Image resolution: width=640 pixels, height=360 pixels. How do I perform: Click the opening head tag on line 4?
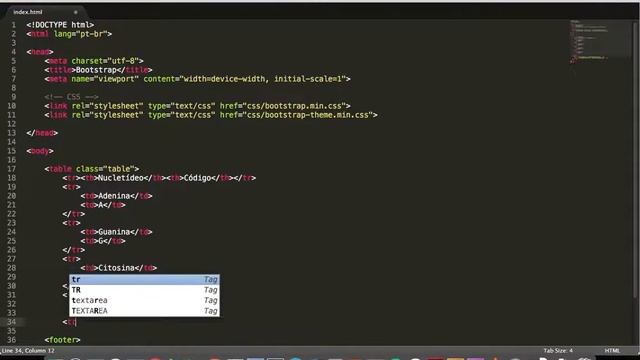[40, 52]
